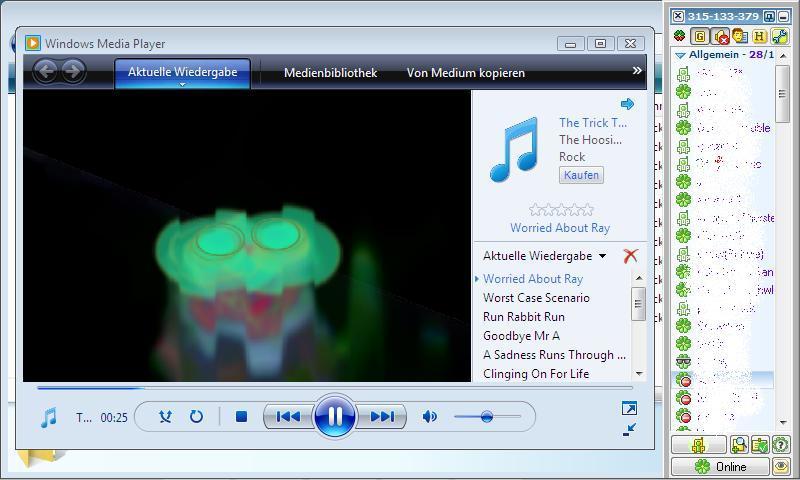Open the Online status selector
800x480 pixels.
(720, 466)
